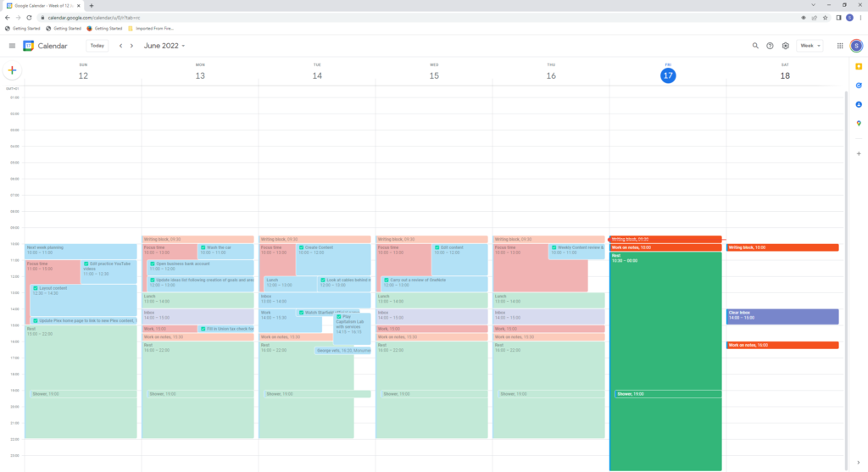
Task: Click the Create event plus button
Action: click(12, 70)
